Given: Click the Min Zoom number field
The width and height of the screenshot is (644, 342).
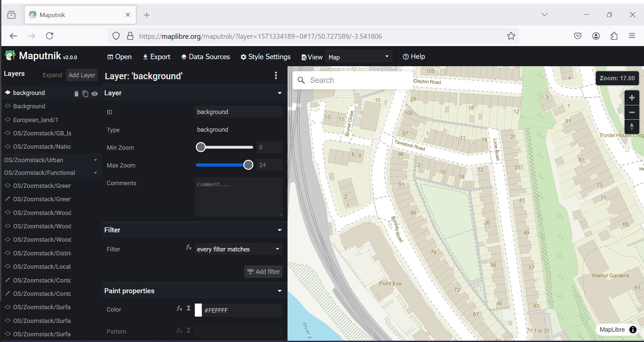Looking at the screenshot, I should point(269,147).
